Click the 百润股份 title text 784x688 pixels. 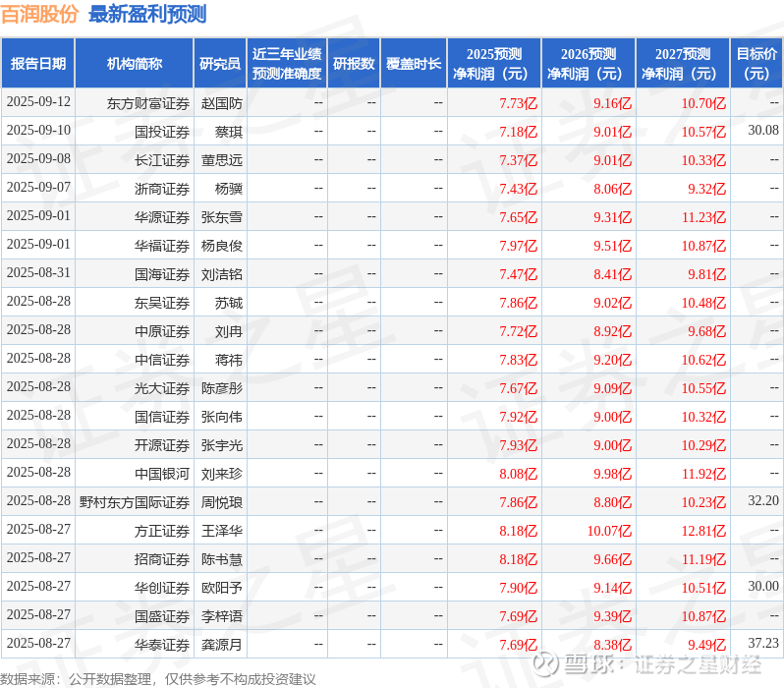click(39, 14)
